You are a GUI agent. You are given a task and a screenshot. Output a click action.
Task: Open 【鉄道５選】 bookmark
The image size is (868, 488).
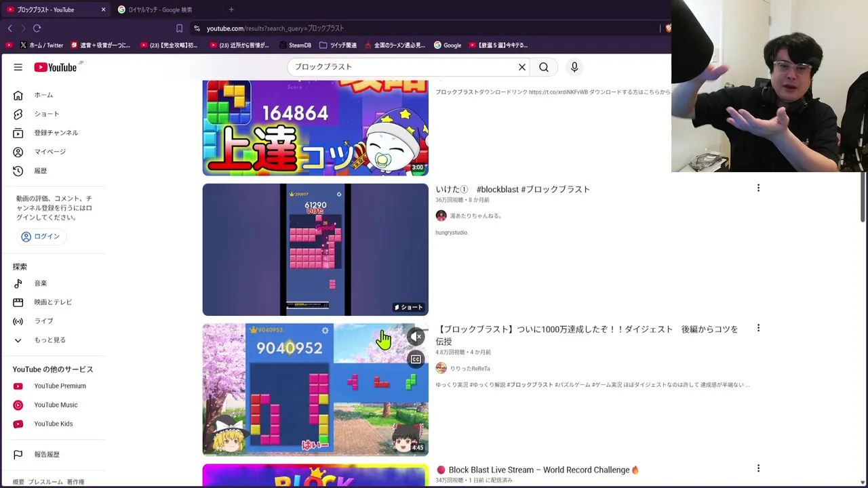coord(498,45)
